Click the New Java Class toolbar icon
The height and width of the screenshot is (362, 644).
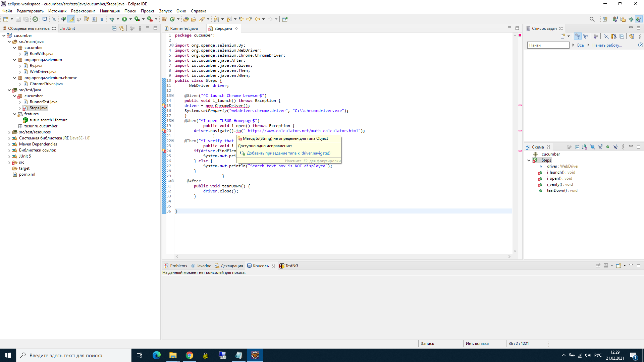(172, 19)
